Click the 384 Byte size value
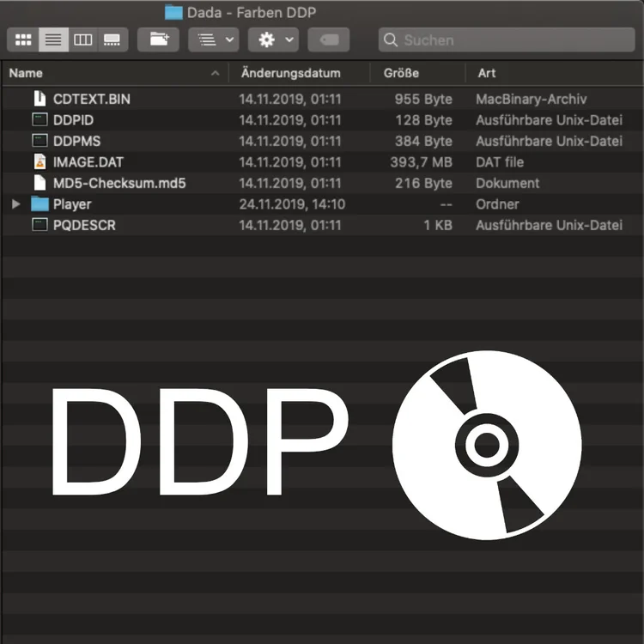This screenshot has width=644, height=644. (424, 141)
